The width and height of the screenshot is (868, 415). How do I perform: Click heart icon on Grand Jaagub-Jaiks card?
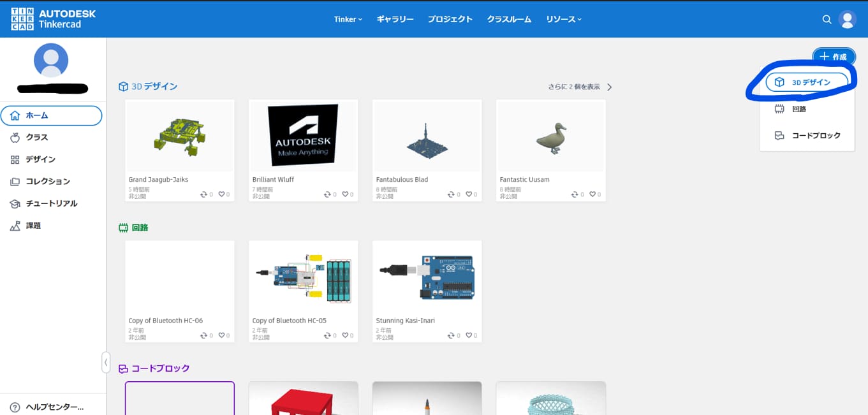[x=221, y=194]
